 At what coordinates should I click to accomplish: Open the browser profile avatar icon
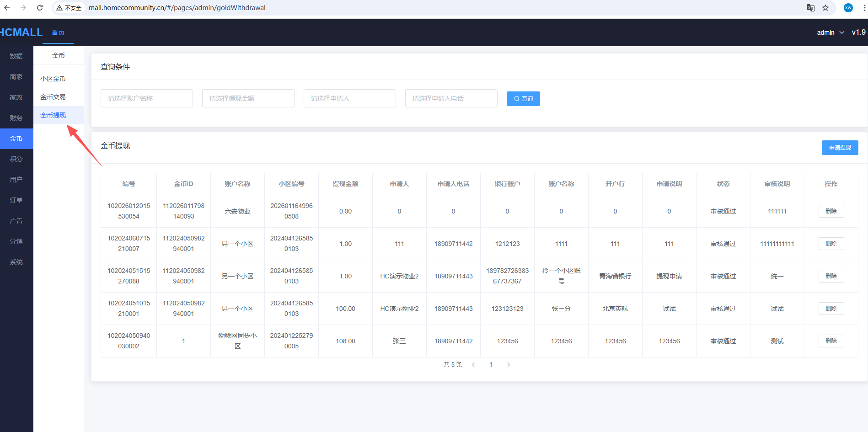848,8
